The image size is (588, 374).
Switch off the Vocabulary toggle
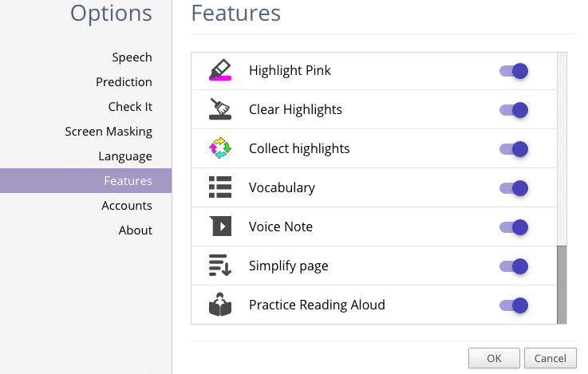(x=514, y=187)
